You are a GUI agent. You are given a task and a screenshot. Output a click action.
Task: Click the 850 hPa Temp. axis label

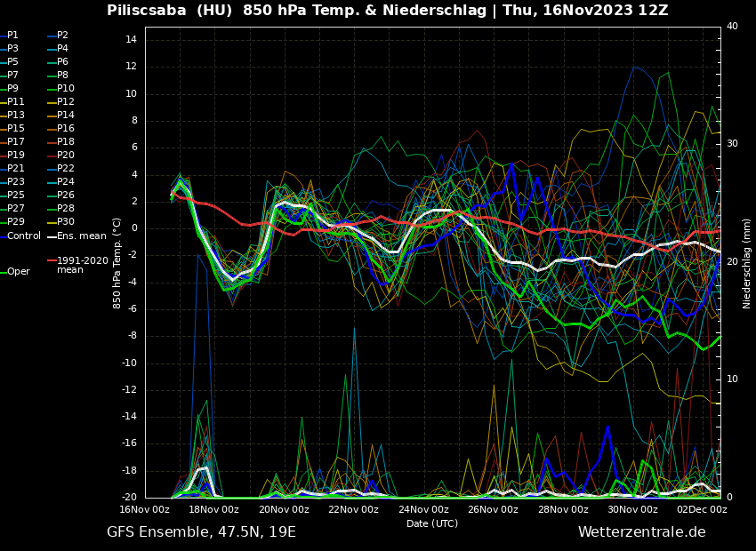(x=117, y=263)
